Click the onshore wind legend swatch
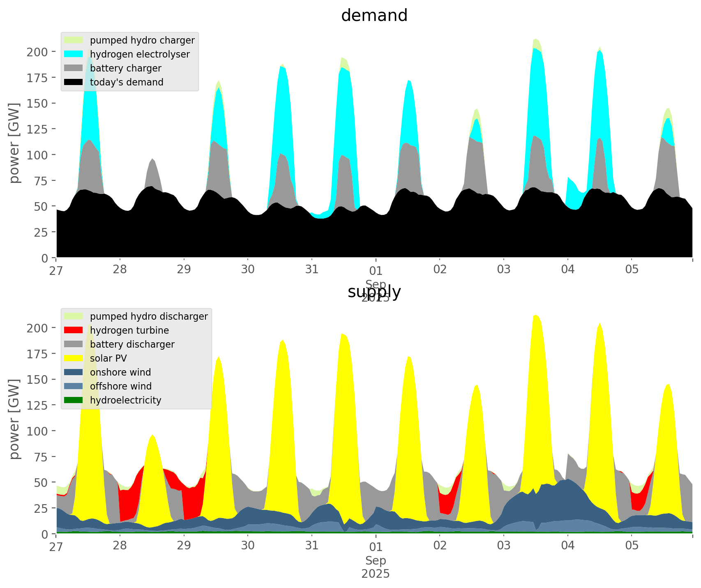 74,372
